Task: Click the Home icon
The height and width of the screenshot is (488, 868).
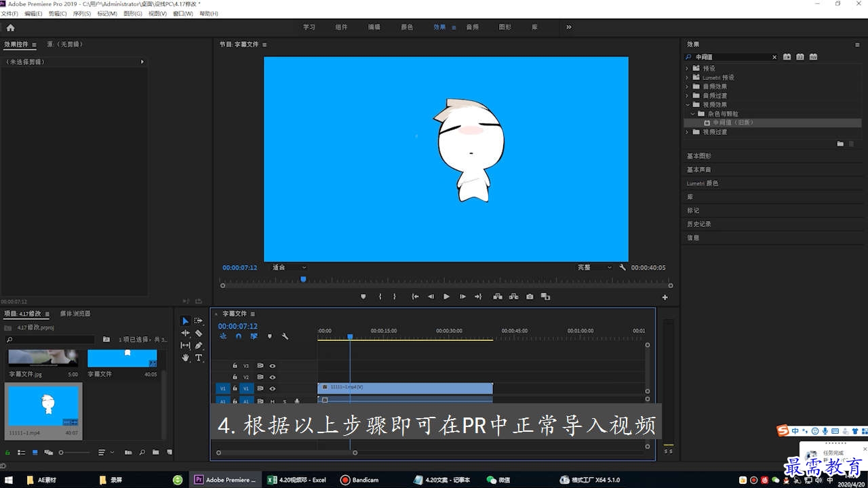Action: tap(10, 27)
